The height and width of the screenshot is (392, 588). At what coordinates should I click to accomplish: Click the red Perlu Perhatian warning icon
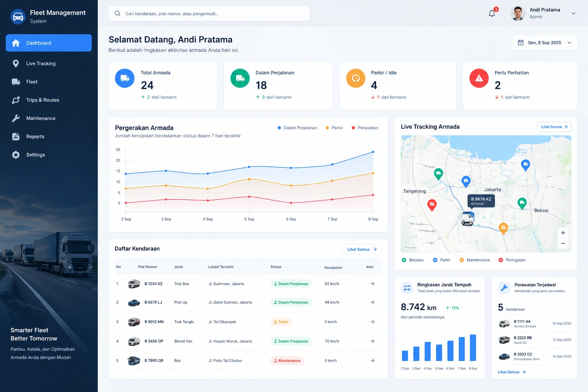pyautogui.click(x=479, y=78)
